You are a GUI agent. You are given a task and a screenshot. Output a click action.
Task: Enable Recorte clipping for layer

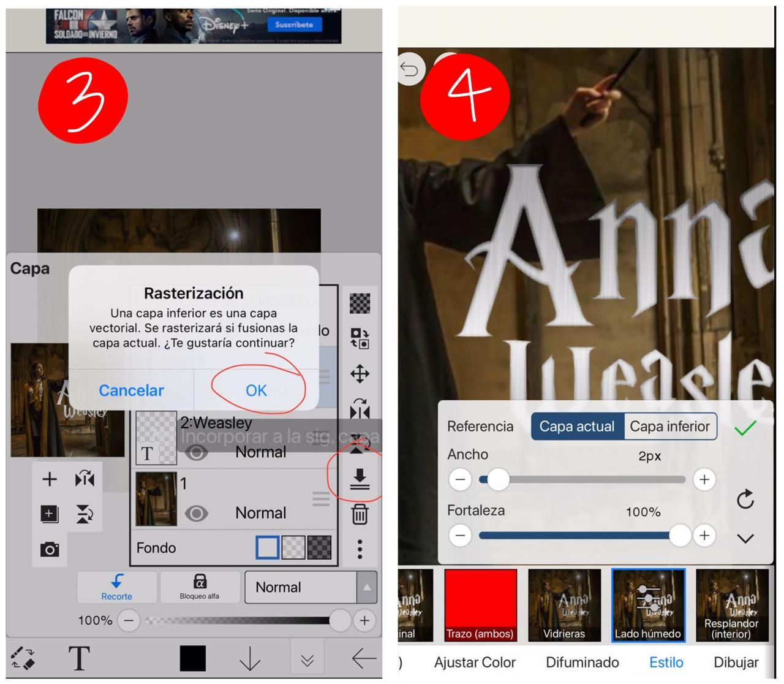point(116,587)
